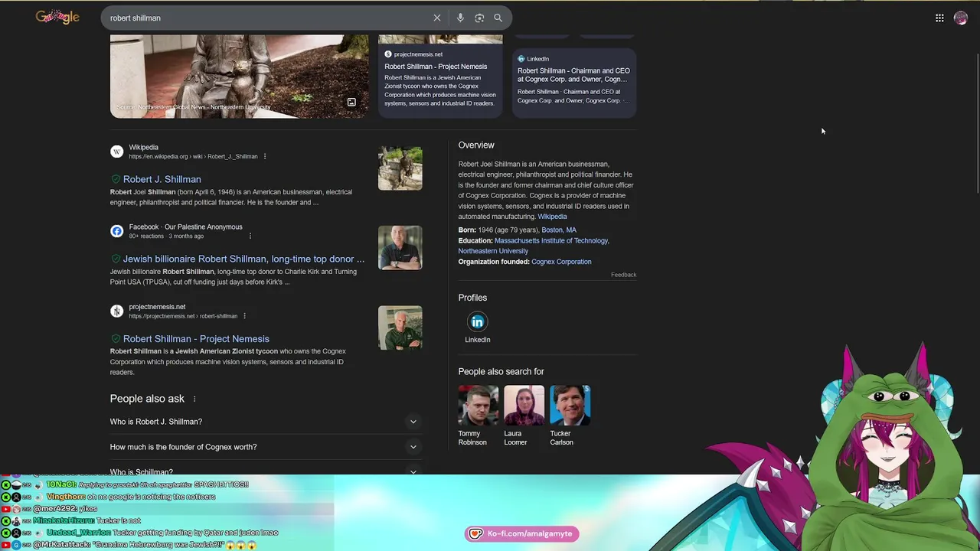Expand How much is founder of Cognex worth
The image size is (980, 551).
tap(265, 447)
